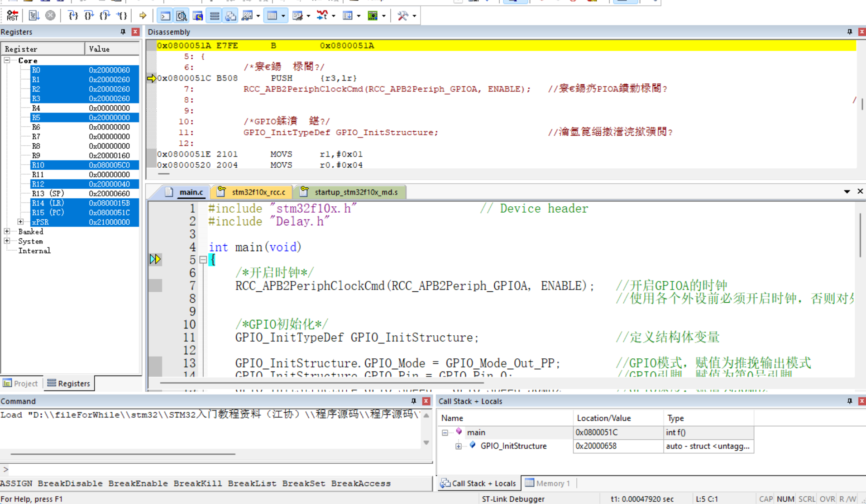866x504 pixels.
Task: Click the Run debug icon
Action: 34,15
